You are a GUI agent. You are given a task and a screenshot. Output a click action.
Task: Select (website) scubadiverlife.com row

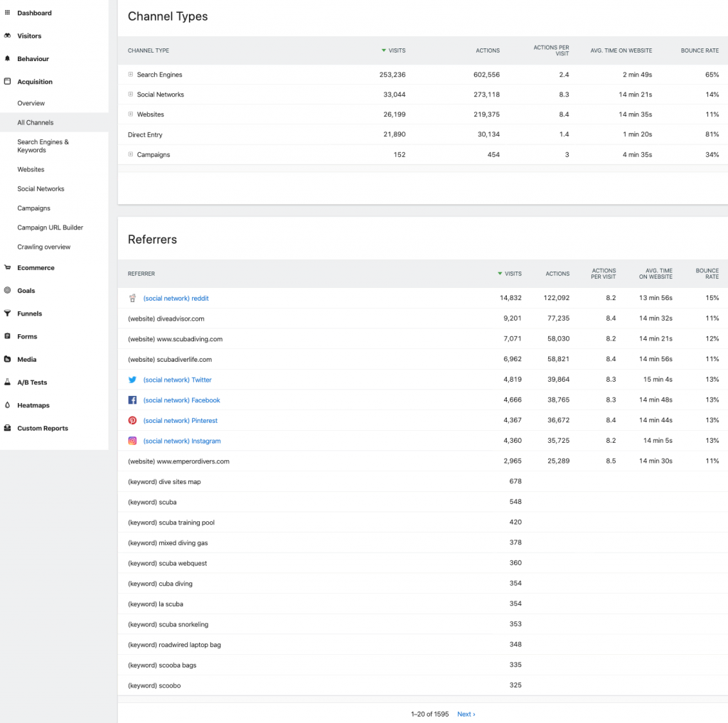click(x=423, y=360)
